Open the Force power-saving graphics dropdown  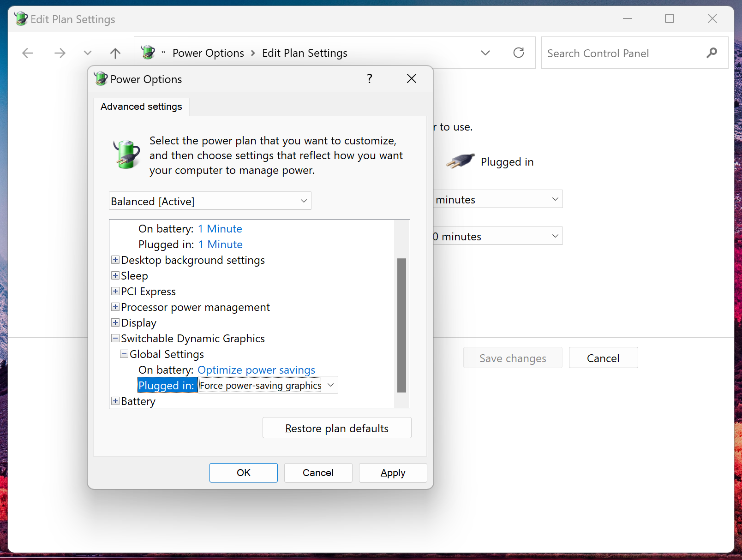(x=330, y=385)
